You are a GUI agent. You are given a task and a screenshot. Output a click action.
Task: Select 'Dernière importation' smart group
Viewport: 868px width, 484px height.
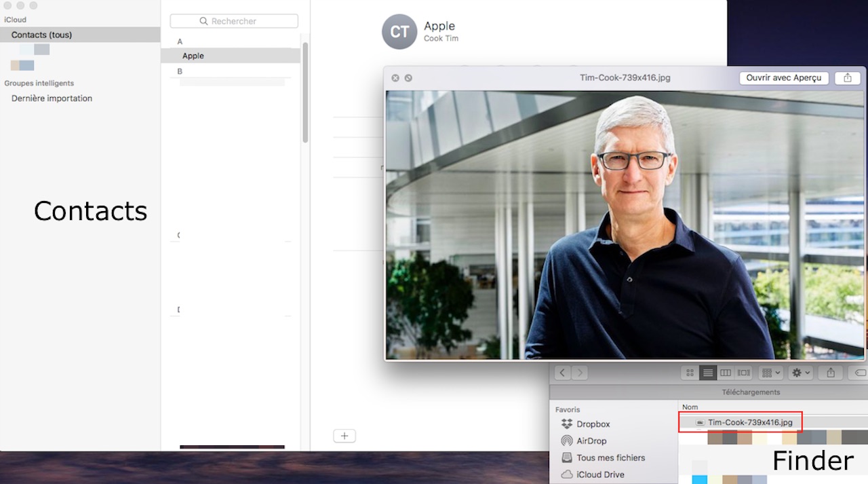52,98
